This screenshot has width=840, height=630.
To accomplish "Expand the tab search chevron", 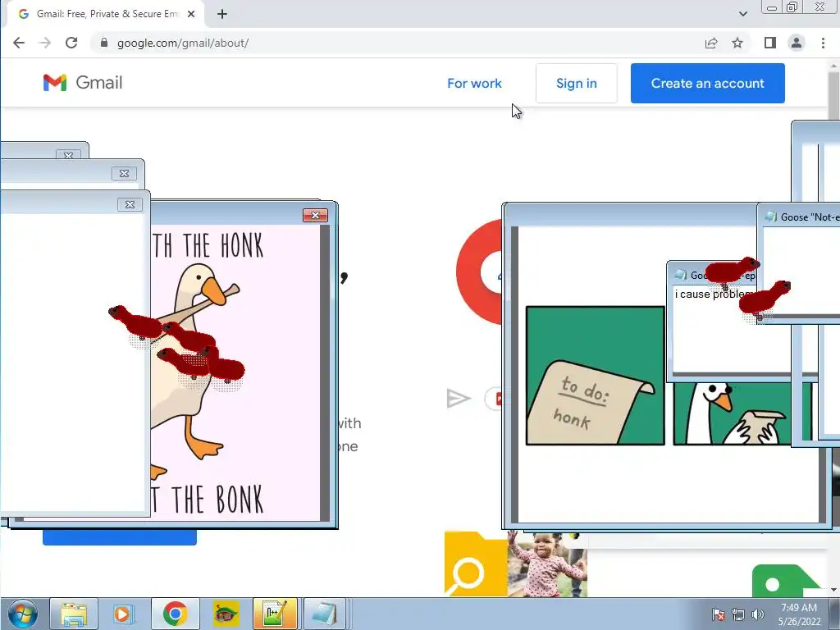I will point(742,14).
